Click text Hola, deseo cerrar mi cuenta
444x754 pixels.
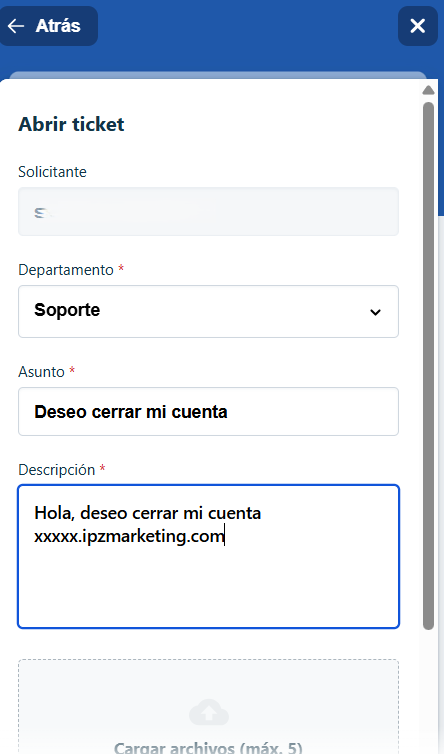(148, 513)
